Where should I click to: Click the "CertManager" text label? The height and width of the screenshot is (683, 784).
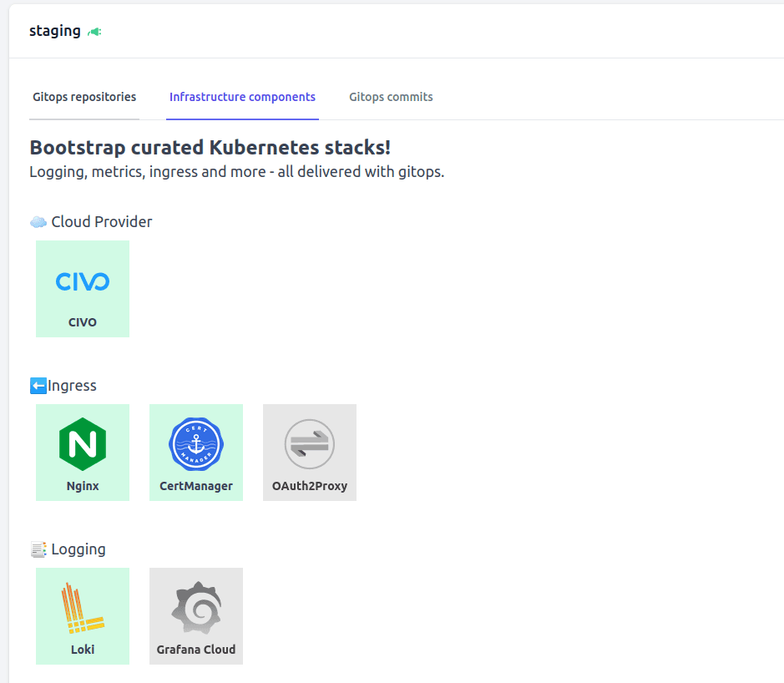tap(196, 486)
